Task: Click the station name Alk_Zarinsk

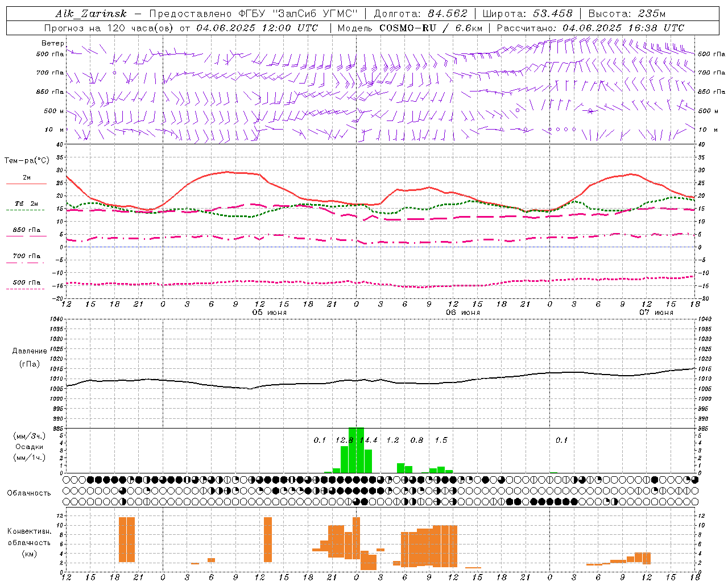Action: tap(91, 14)
